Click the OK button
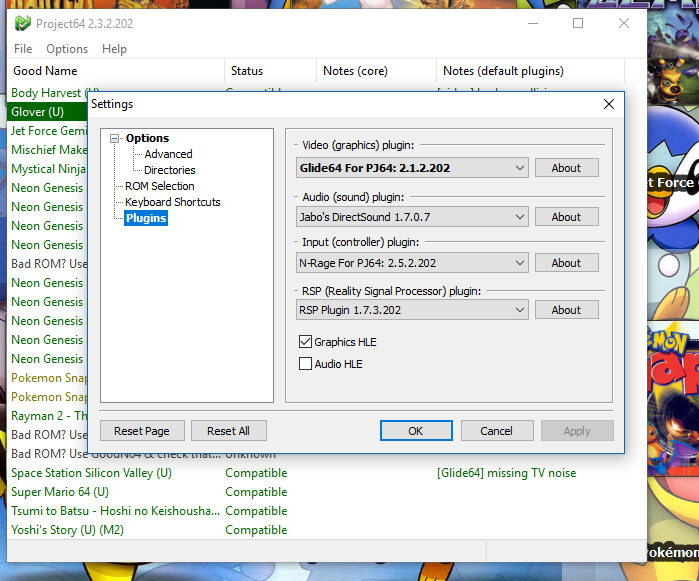 (416, 431)
